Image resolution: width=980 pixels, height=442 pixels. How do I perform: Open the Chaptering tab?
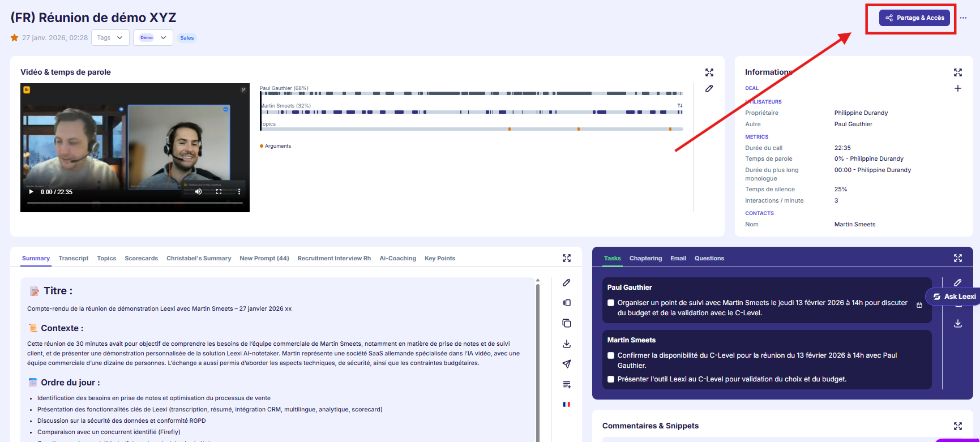645,259
